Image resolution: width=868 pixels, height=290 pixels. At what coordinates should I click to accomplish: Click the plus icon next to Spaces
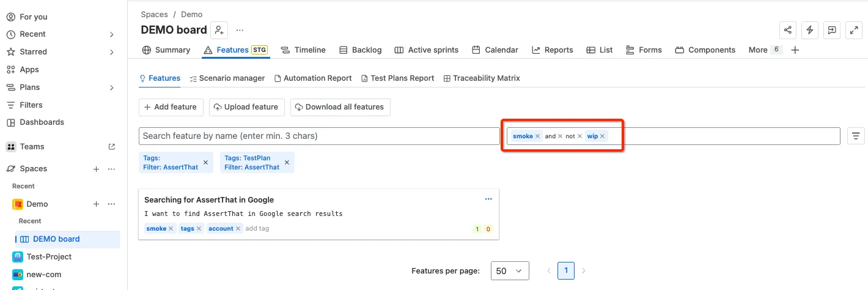(x=96, y=169)
